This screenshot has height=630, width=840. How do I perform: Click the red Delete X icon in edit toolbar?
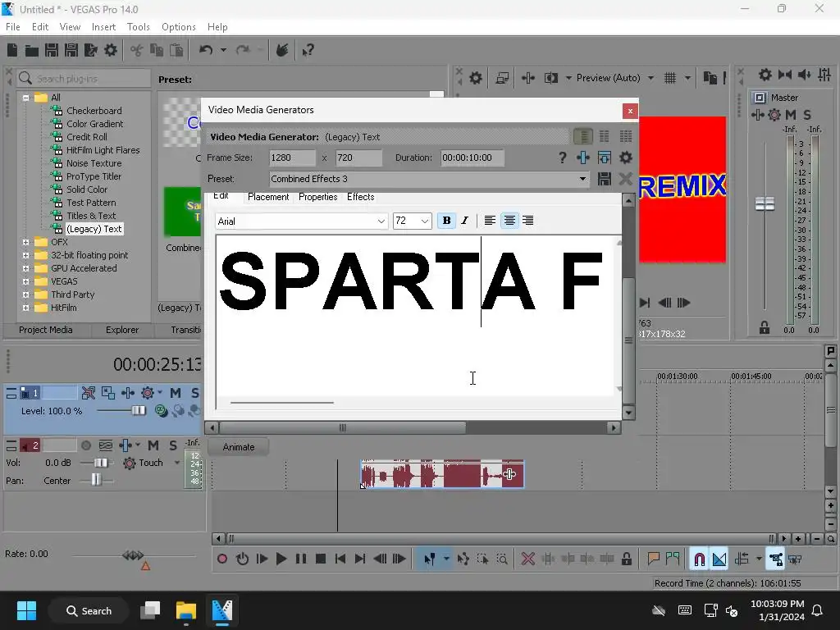[527, 559]
